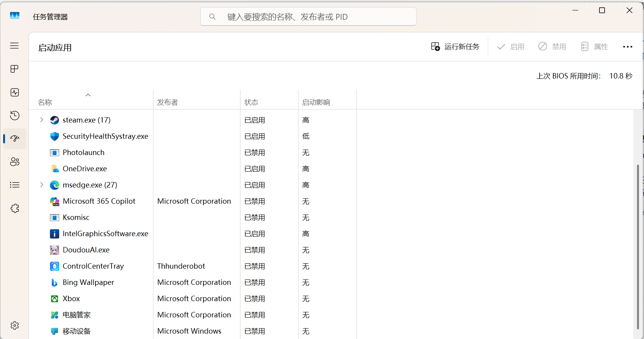Select the Photolaunch row name
644x339 pixels.
(x=84, y=153)
